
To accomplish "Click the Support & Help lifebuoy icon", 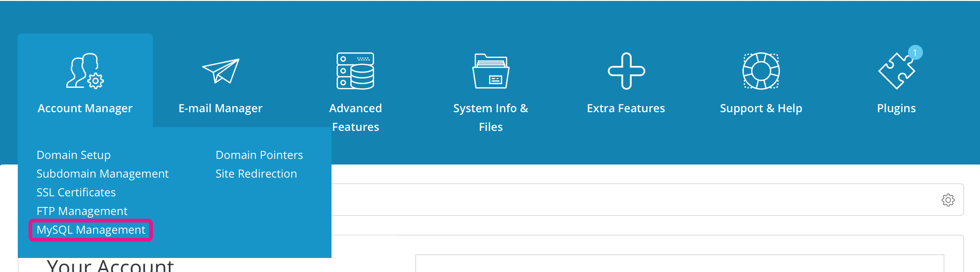I will (761, 71).
